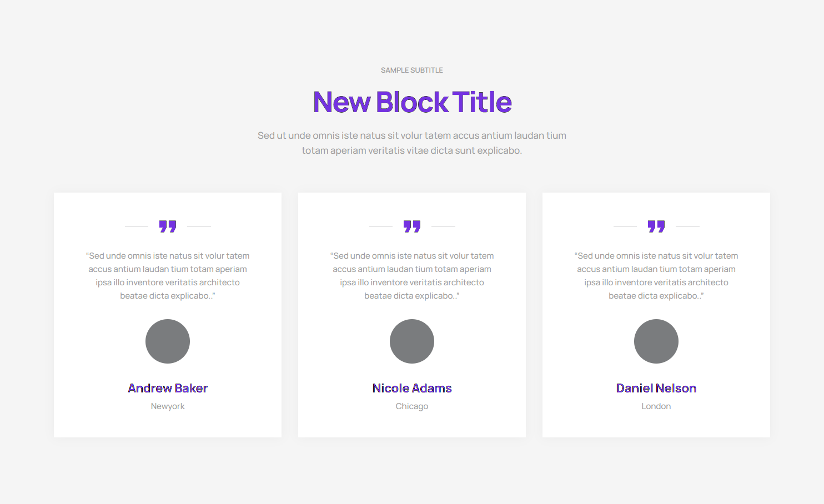Click the New Block Title heading
824x504 pixels.
pyautogui.click(x=412, y=102)
